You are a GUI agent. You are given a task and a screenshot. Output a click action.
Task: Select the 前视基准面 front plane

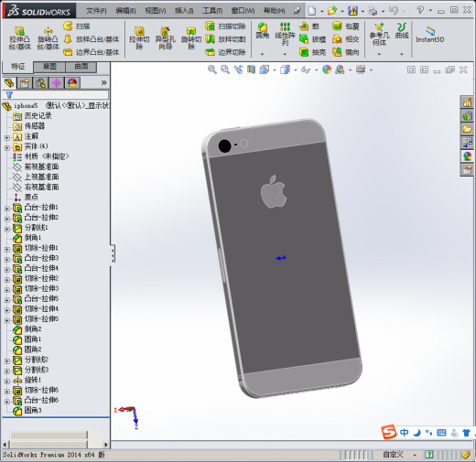[36, 167]
